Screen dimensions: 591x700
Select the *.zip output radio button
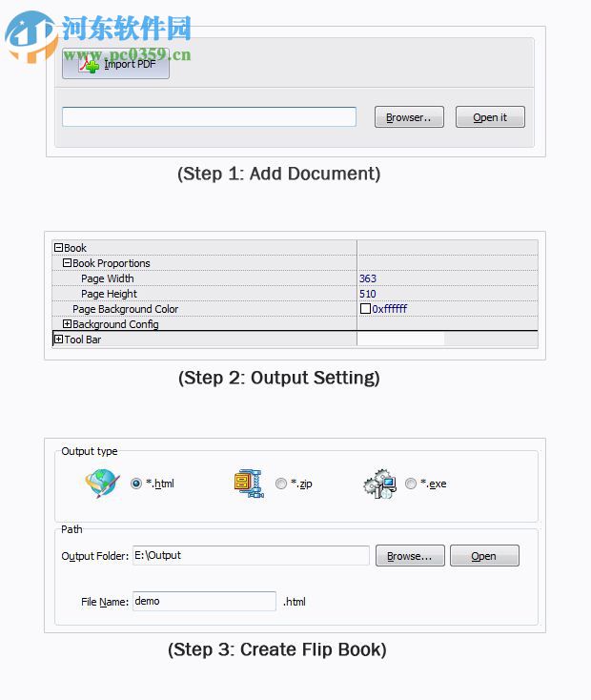281,484
